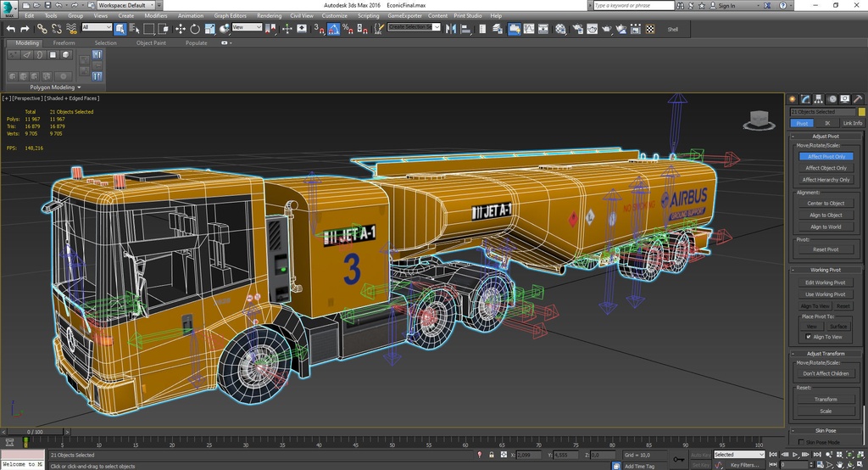Open the Hierarchy panel tab icon
Screen dimensions: 868x470
tap(819, 99)
